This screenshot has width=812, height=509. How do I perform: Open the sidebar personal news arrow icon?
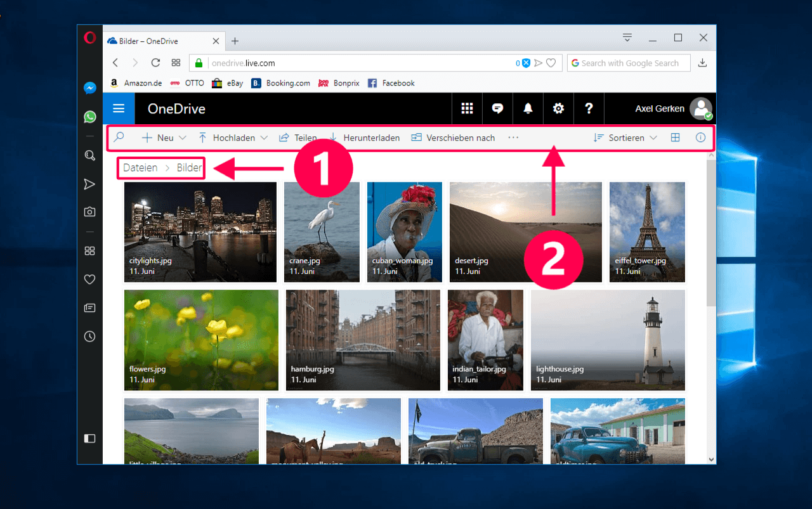(90, 184)
